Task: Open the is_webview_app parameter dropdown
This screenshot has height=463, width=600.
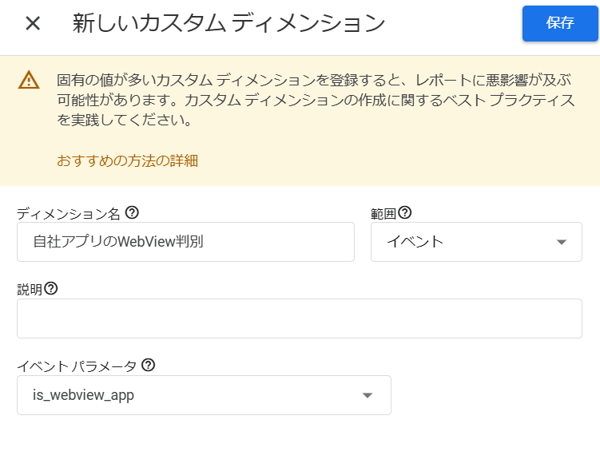Action: click(190, 395)
